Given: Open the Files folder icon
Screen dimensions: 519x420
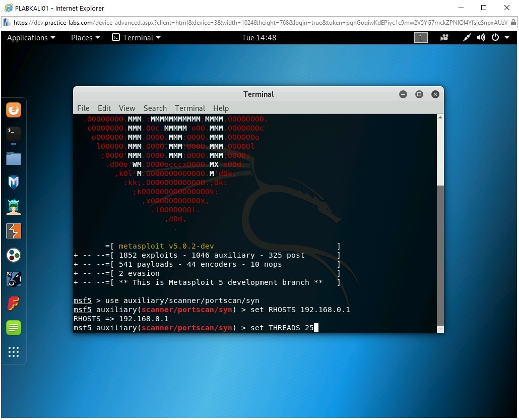Looking at the screenshot, I should click(14, 158).
